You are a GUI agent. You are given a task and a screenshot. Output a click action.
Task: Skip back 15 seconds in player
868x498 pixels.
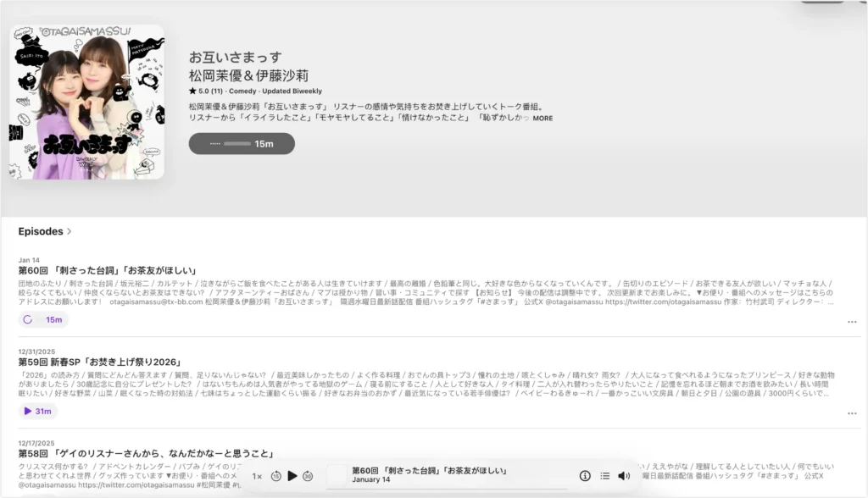click(275, 476)
